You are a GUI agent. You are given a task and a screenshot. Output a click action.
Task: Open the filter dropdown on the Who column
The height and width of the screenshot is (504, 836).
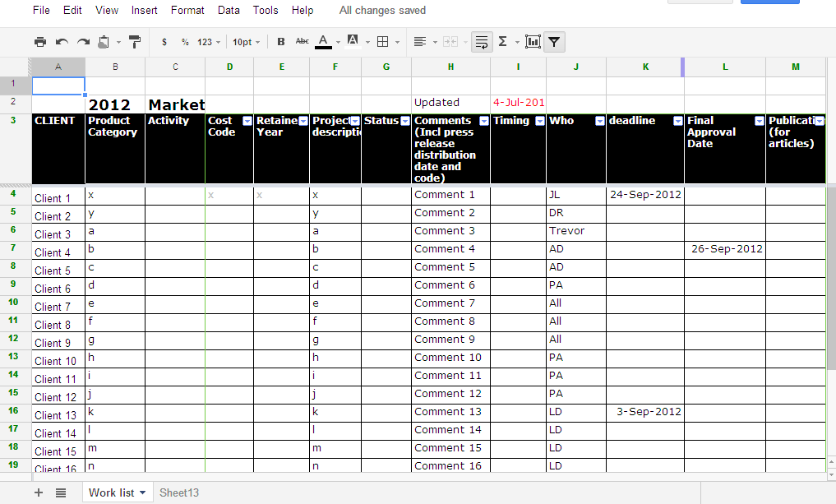tap(599, 119)
